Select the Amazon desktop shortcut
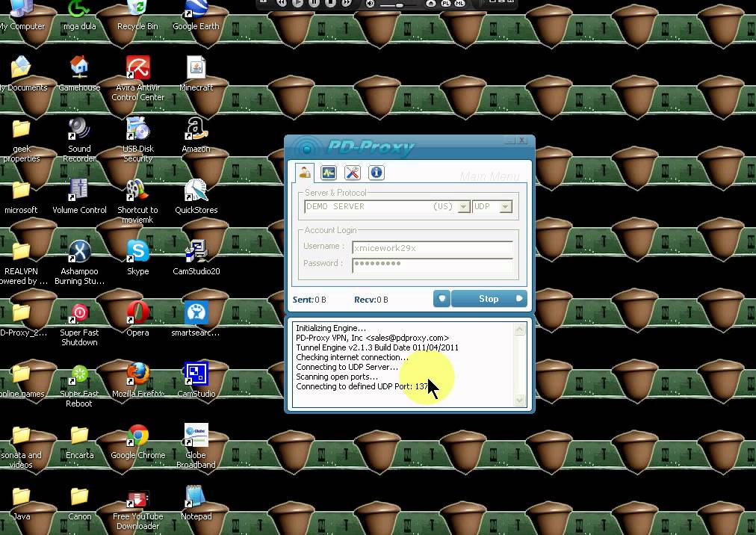The width and height of the screenshot is (756, 535). [196, 135]
